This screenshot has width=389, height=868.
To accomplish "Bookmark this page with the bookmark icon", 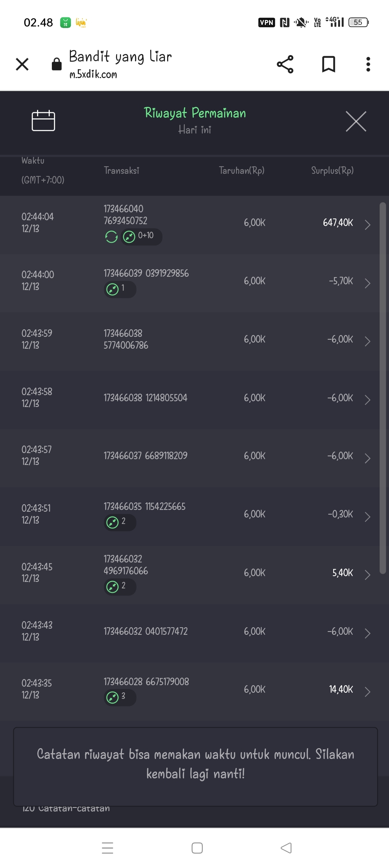I will pos(328,64).
